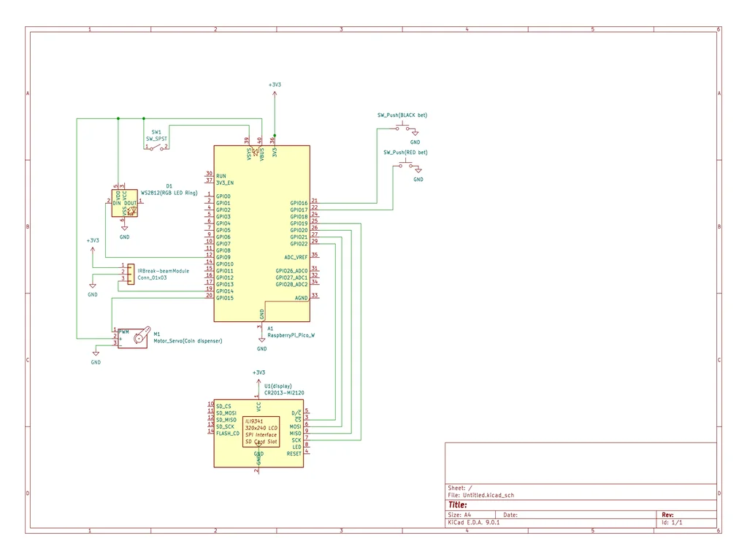Click the LED pin label on display

[296, 447]
